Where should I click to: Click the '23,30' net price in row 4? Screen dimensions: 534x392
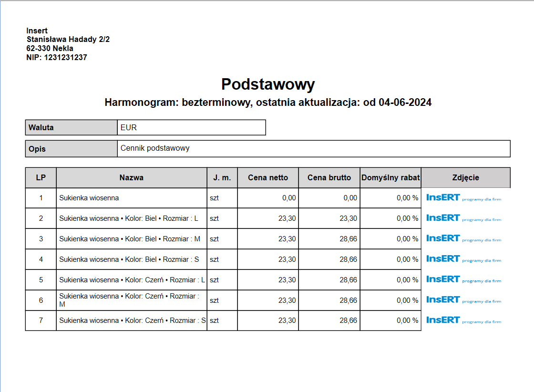pos(287,259)
